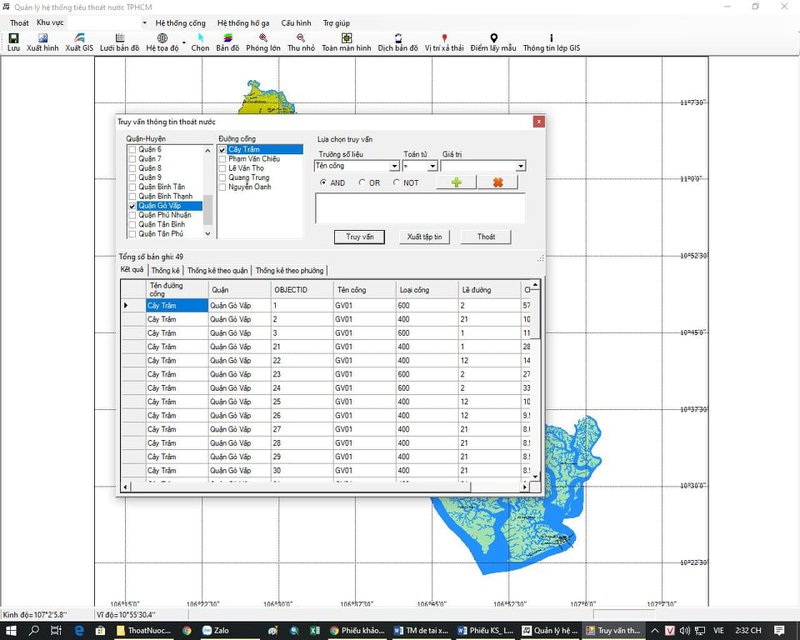The height and width of the screenshot is (640, 800).
Task: Click in the query expression text box
Action: point(420,208)
